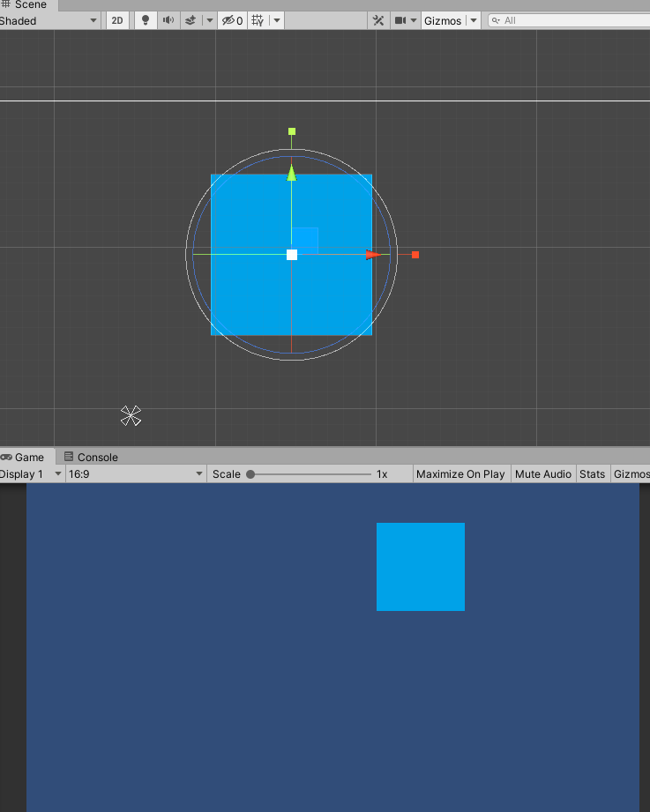Screen dimensions: 650x812
Task: Open grid settings dropdown arrow
Action: pos(277,20)
